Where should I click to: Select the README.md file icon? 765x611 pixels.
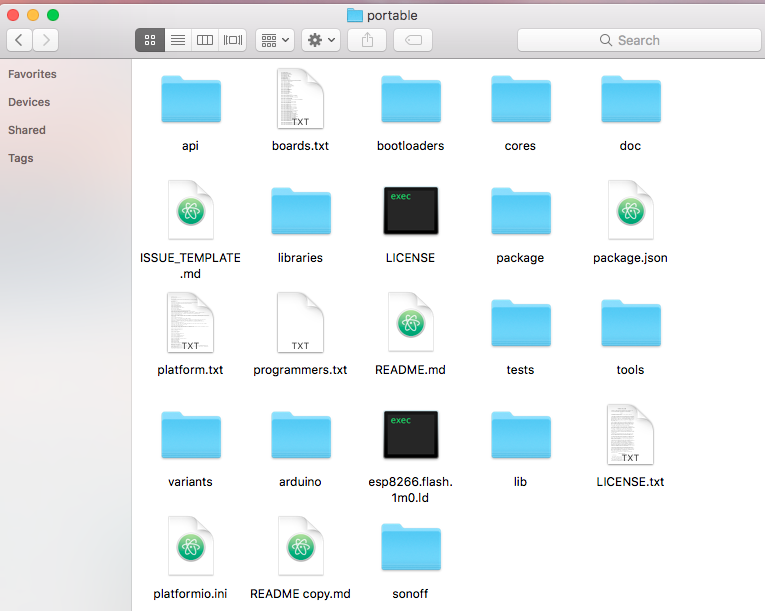[x=411, y=322]
